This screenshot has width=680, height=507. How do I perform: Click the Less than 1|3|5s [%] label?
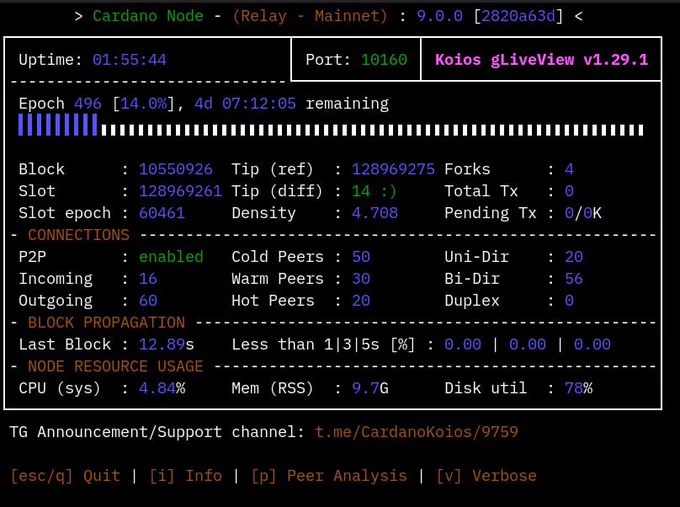click(x=323, y=344)
